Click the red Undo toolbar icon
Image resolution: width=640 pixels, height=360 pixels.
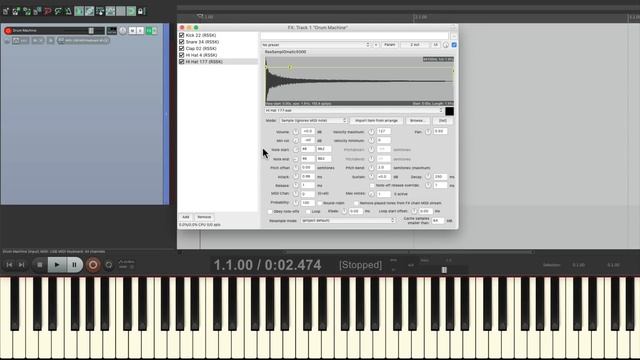click(48, 11)
